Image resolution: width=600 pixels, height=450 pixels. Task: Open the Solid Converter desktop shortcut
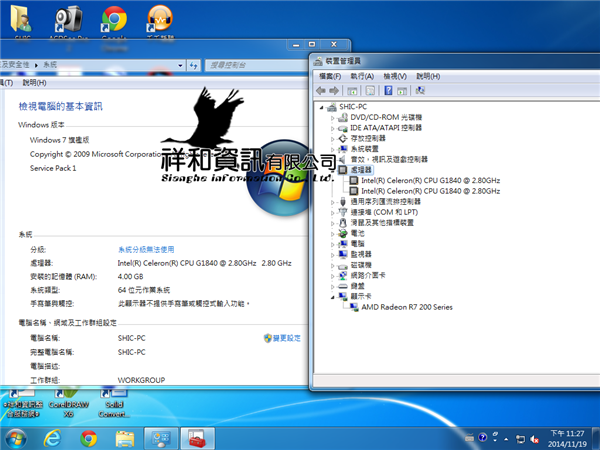[114, 405]
